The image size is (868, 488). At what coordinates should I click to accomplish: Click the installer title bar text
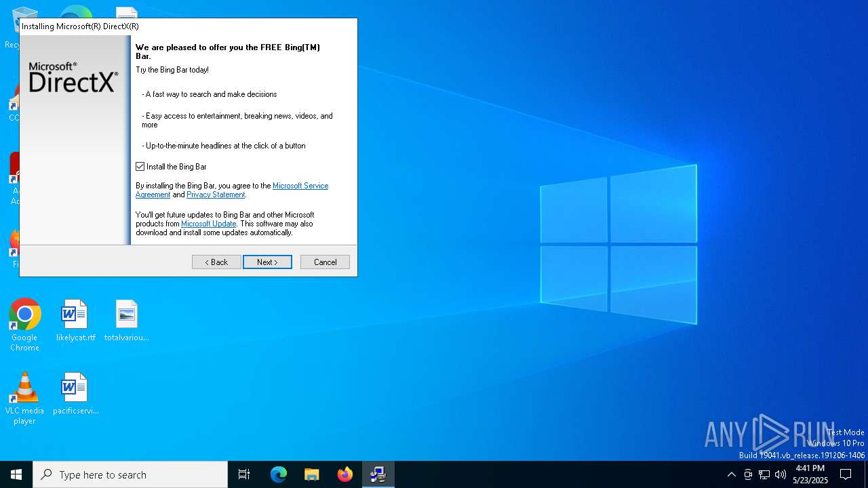pyautogui.click(x=80, y=26)
